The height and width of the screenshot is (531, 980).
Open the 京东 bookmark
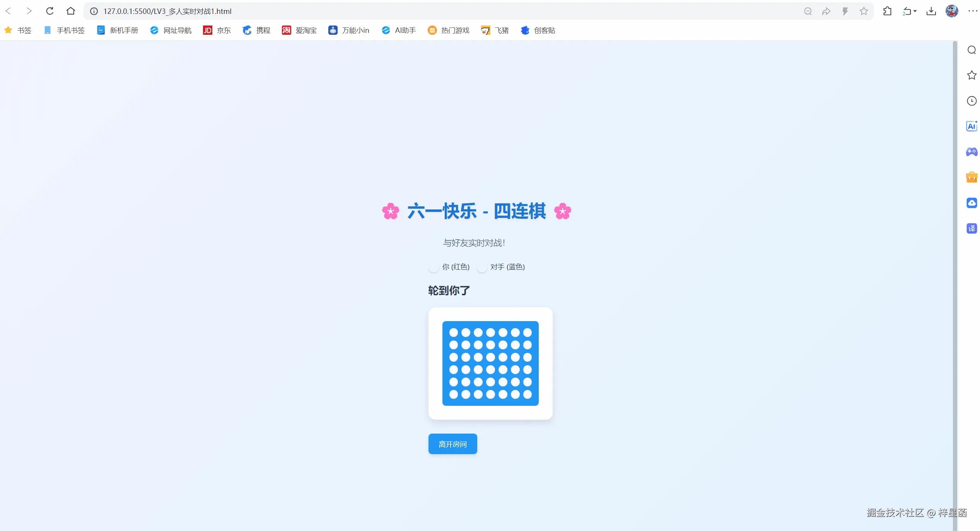[217, 30]
